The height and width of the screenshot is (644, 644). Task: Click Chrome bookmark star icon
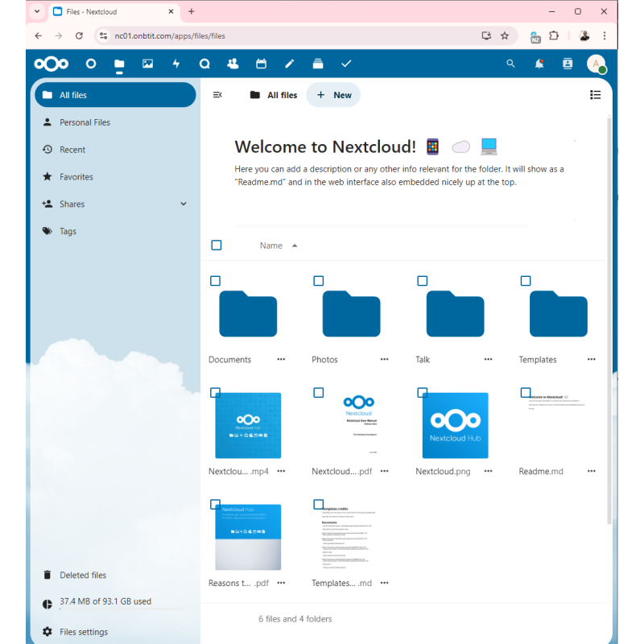(x=505, y=35)
